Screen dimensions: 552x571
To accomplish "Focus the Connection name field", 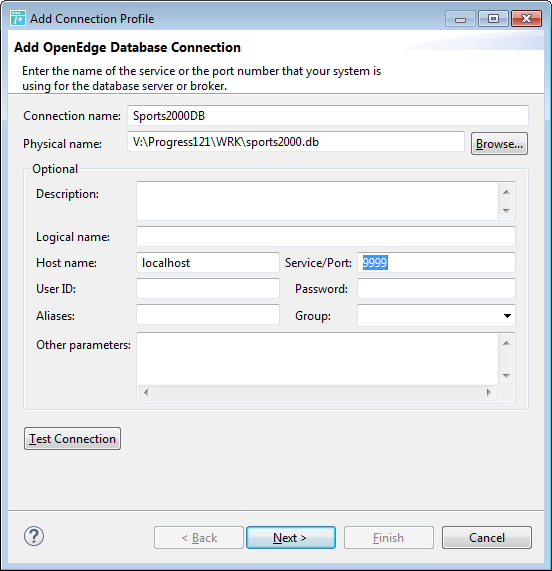I will pos(328,116).
